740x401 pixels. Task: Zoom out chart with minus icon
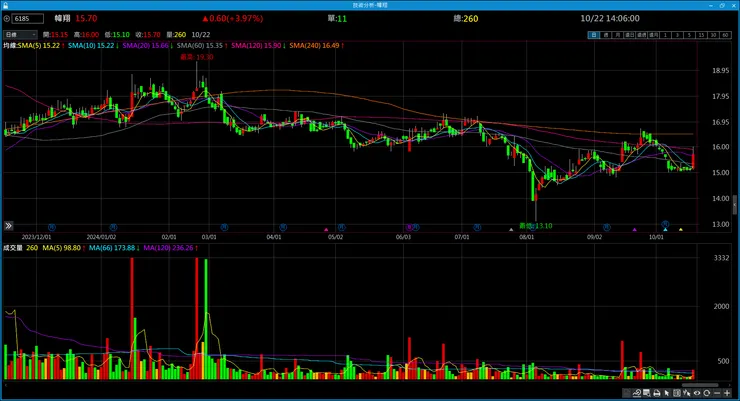(717, 393)
